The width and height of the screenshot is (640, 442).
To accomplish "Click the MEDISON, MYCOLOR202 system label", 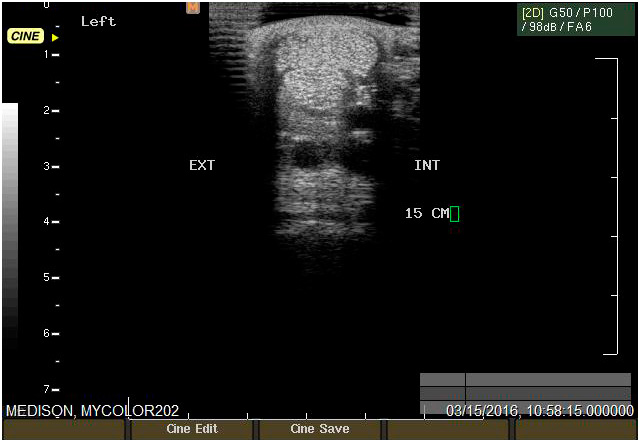I will coord(93,410).
